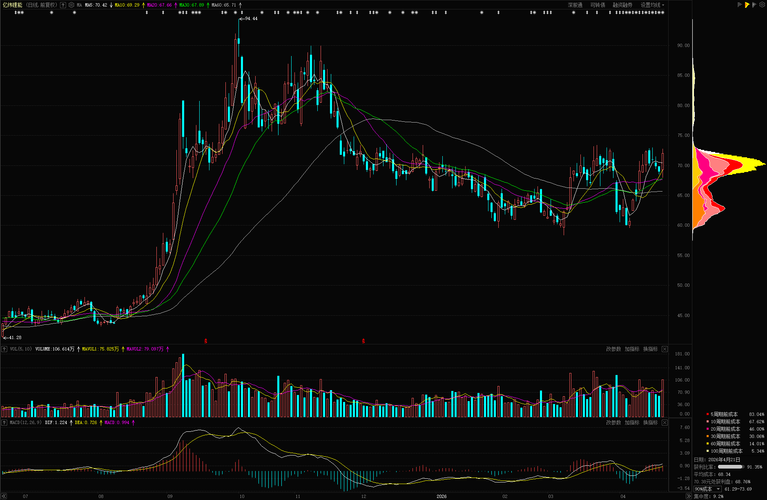This screenshot has width=767, height=500.
Task: Close the MACD indicator panel
Action: coord(664,422)
